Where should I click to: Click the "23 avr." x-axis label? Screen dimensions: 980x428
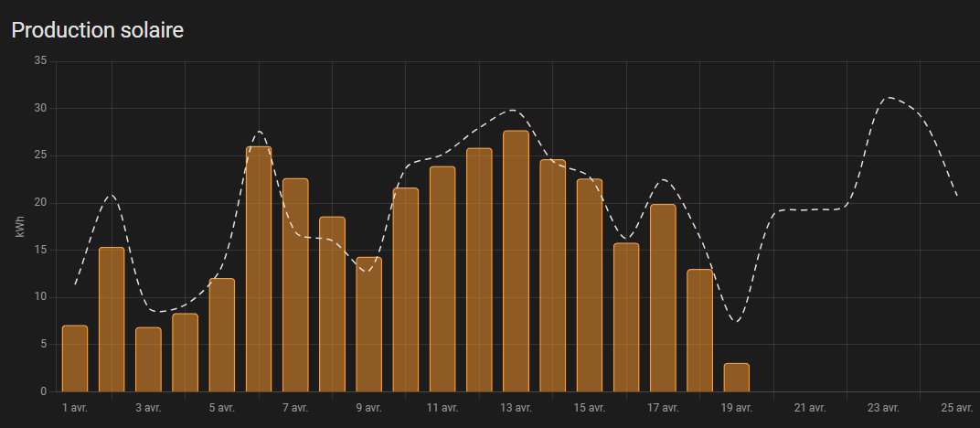[x=883, y=408]
